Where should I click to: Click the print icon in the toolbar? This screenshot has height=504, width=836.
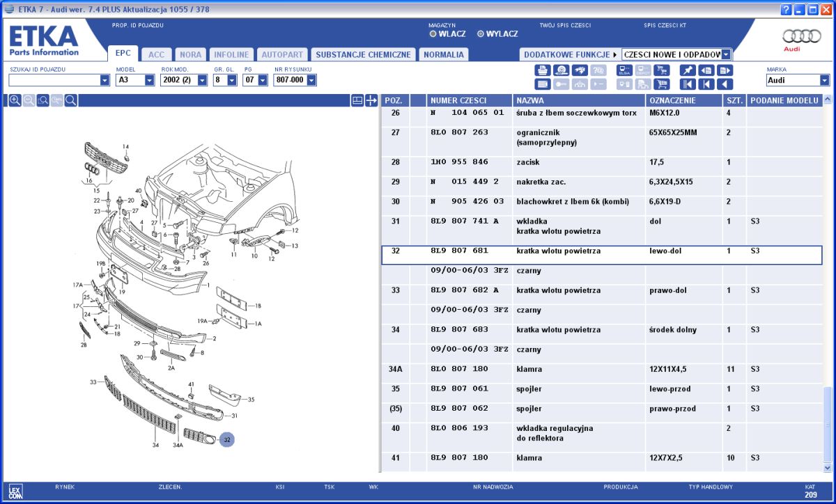(x=543, y=70)
